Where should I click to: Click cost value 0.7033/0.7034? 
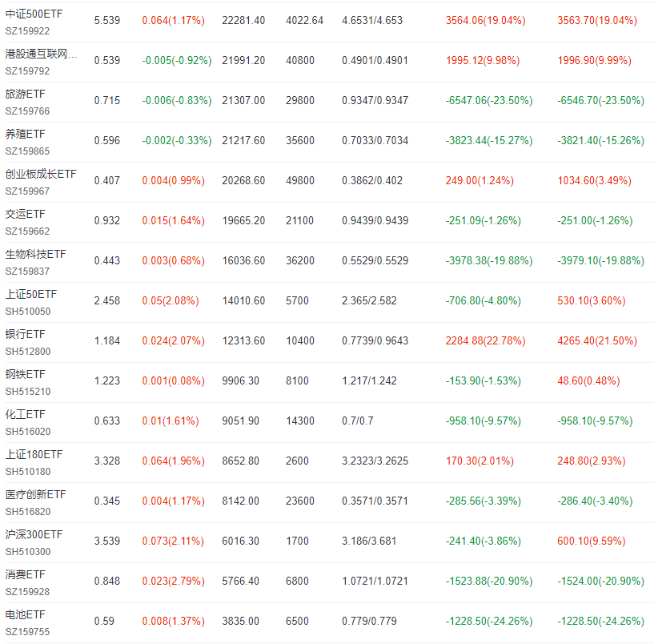tap(375, 141)
